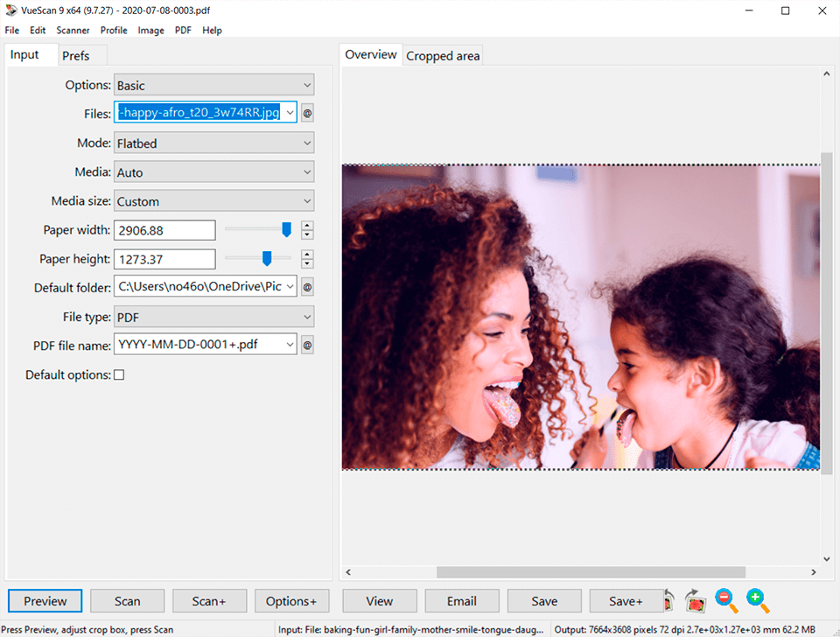This screenshot has width=840, height=637.
Task: Click the VueScan app icon in title bar
Action: point(10,10)
